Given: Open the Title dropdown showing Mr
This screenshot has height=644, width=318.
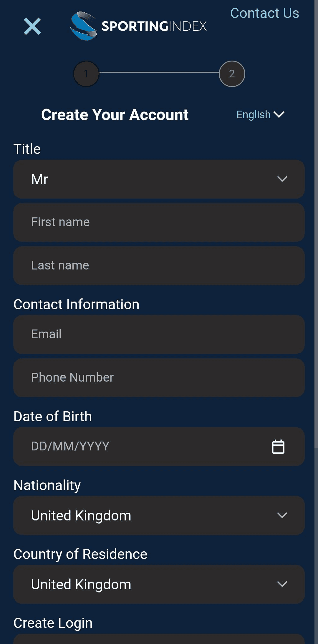Looking at the screenshot, I should coord(159,179).
